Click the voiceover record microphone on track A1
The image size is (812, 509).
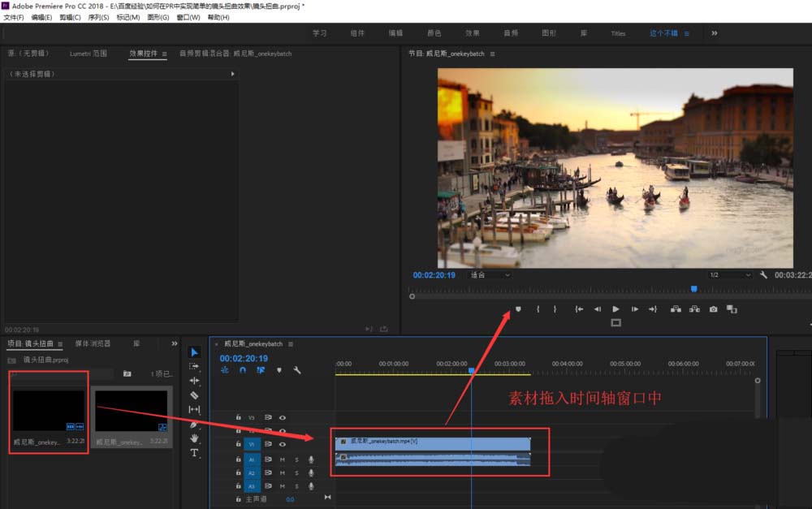pyautogui.click(x=311, y=459)
